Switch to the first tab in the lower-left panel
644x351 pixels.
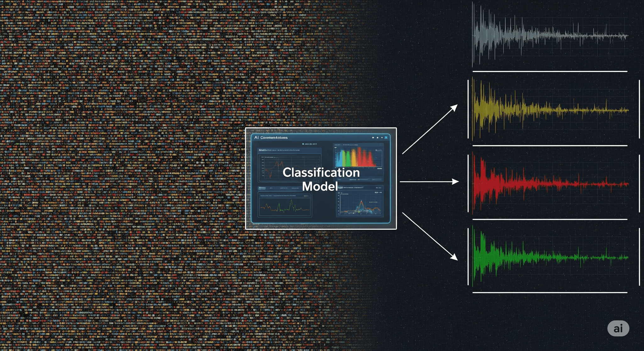pos(262,188)
